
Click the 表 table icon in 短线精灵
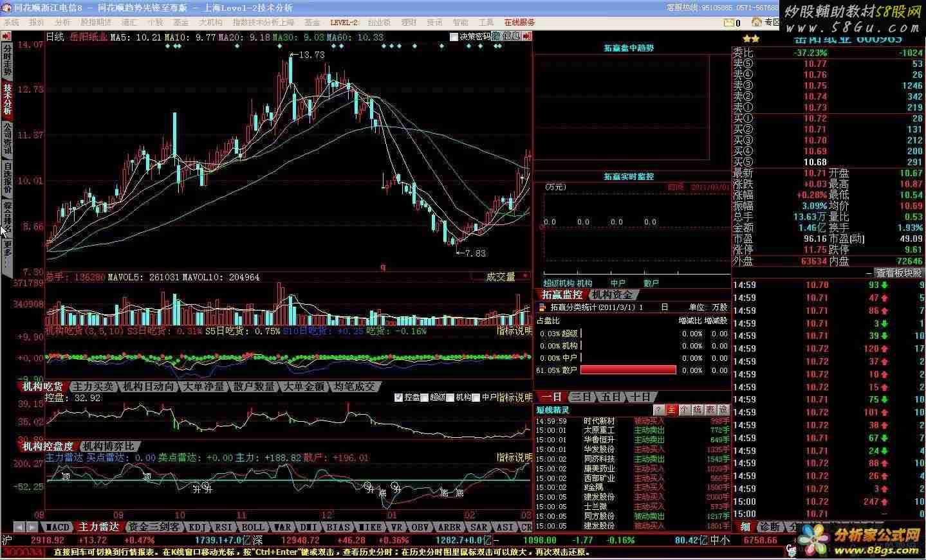point(710,410)
